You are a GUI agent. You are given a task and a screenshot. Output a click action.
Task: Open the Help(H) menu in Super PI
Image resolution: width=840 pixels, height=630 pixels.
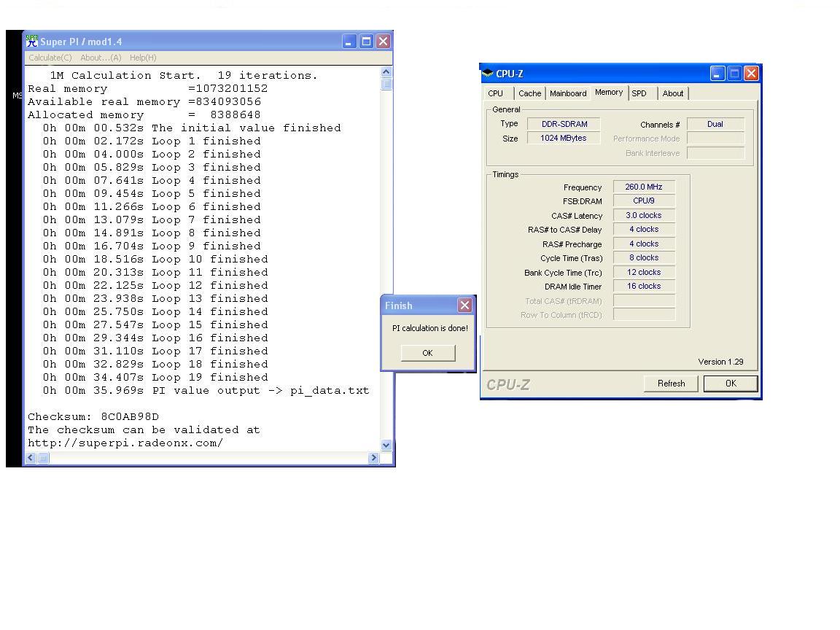(143, 58)
